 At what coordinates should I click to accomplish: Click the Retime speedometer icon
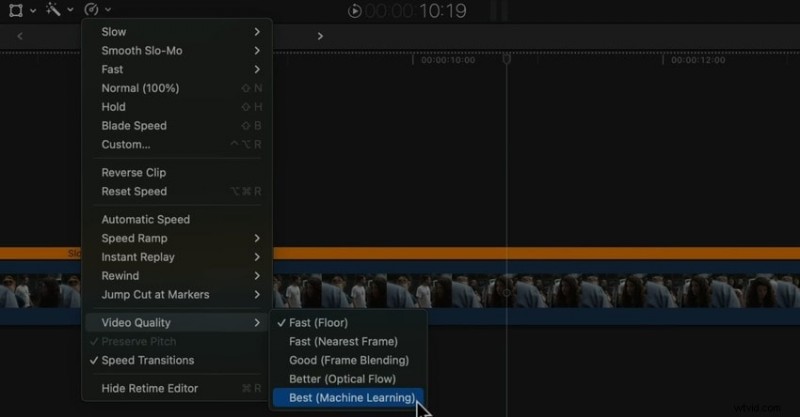coord(91,10)
